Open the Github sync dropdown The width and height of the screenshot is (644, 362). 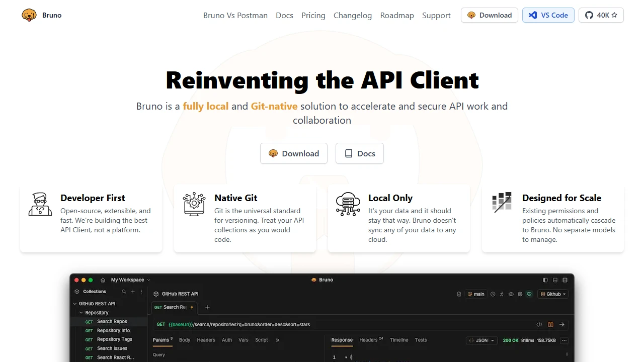(552, 294)
